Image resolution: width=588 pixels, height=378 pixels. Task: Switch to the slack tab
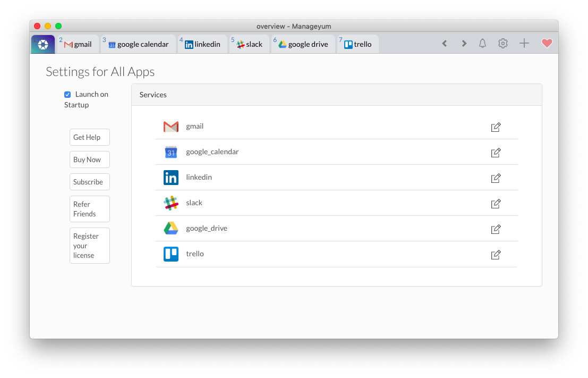(249, 44)
